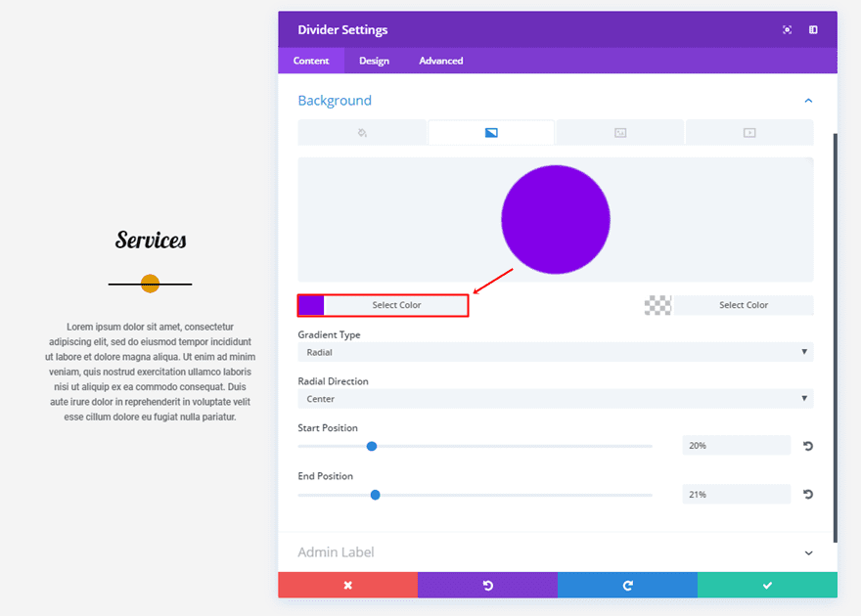Open the Gradient Type dropdown
Image resolution: width=861 pixels, height=616 pixels.
pos(555,352)
